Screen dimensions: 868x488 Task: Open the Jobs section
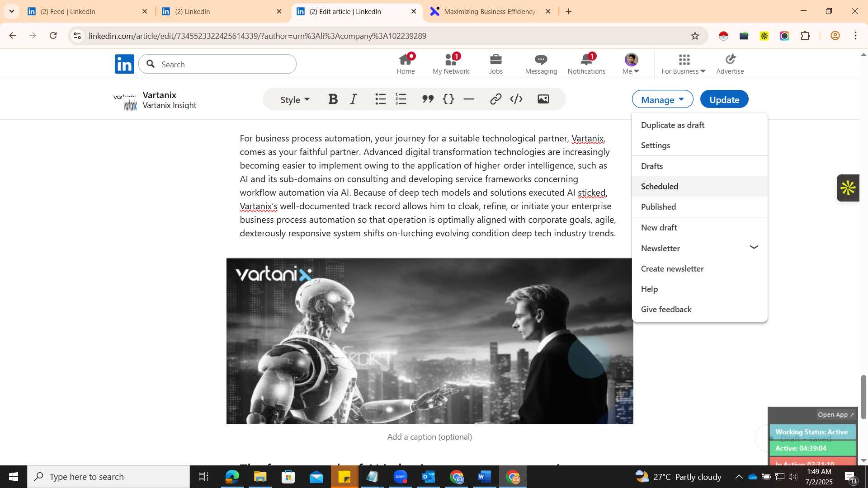(x=496, y=64)
